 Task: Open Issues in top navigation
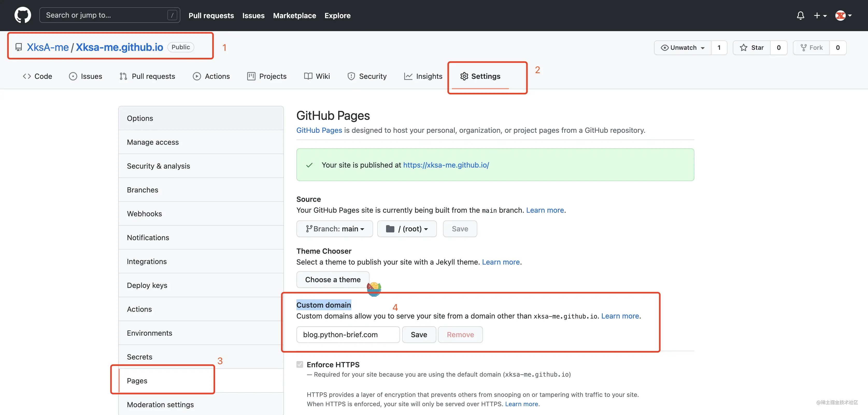tap(253, 16)
